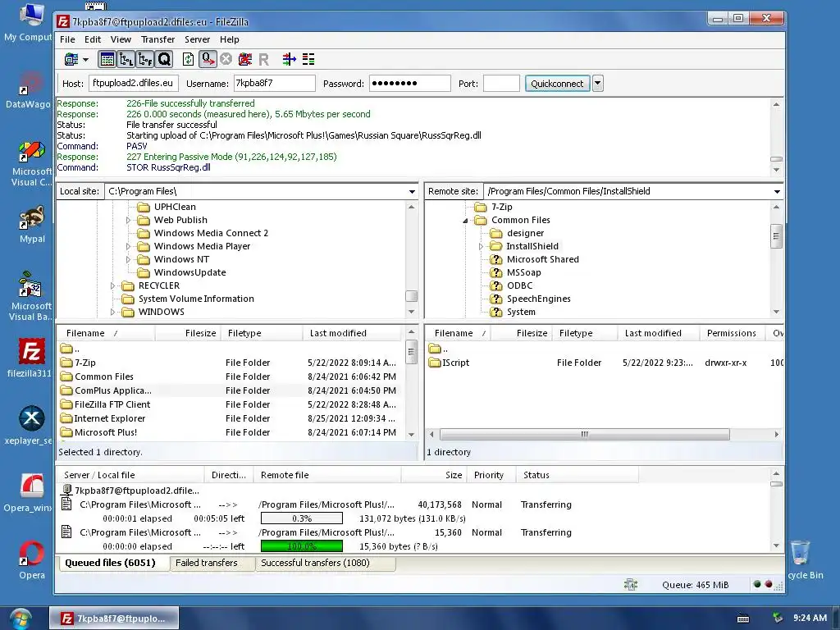Select the FileZilla FTP Client folder row
The height and width of the screenshot is (630, 840).
pyautogui.click(x=230, y=404)
